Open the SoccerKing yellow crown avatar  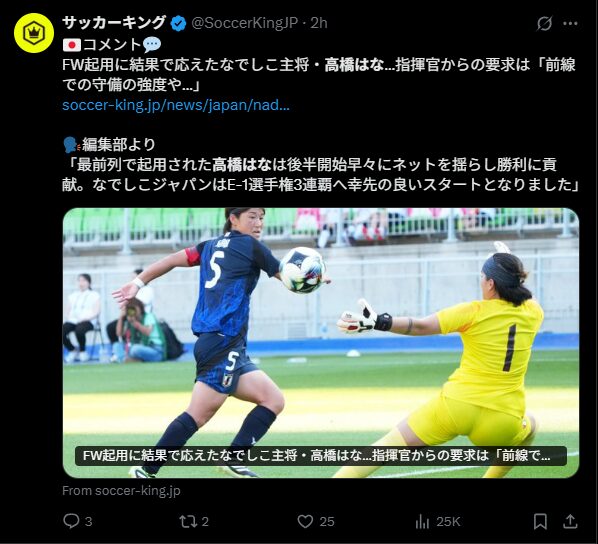pos(34,33)
